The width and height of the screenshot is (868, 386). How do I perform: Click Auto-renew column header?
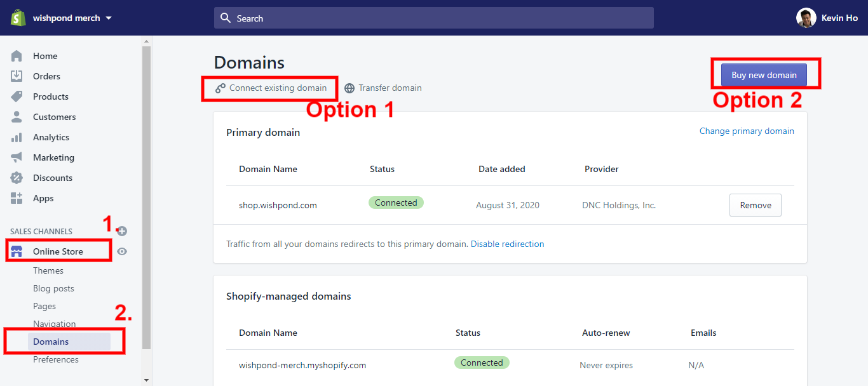coord(606,333)
